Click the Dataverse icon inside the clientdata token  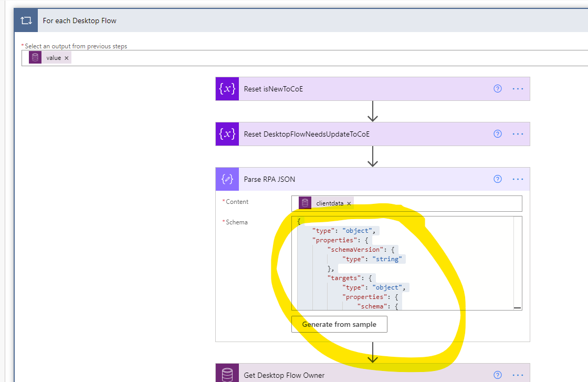coord(305,203)
